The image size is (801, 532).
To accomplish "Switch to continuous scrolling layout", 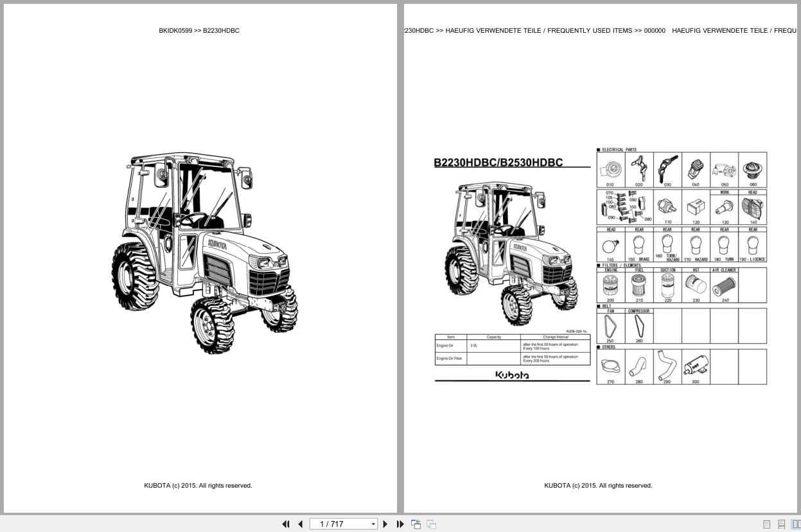I will (782, 524).
